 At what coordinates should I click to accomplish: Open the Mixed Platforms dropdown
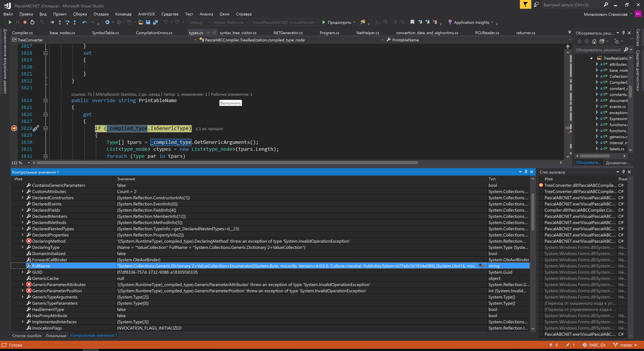pyautogui.click(x=230, y=22)
